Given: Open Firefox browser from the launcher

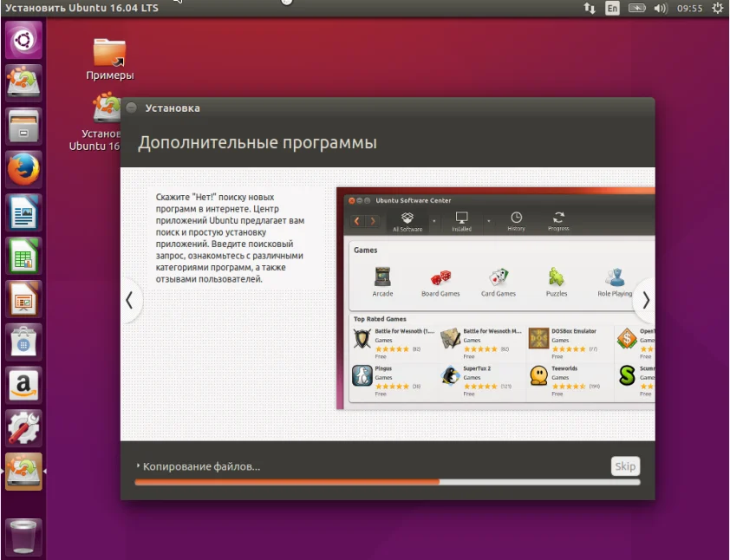Looking at the screenshot, I should [23, 170].
